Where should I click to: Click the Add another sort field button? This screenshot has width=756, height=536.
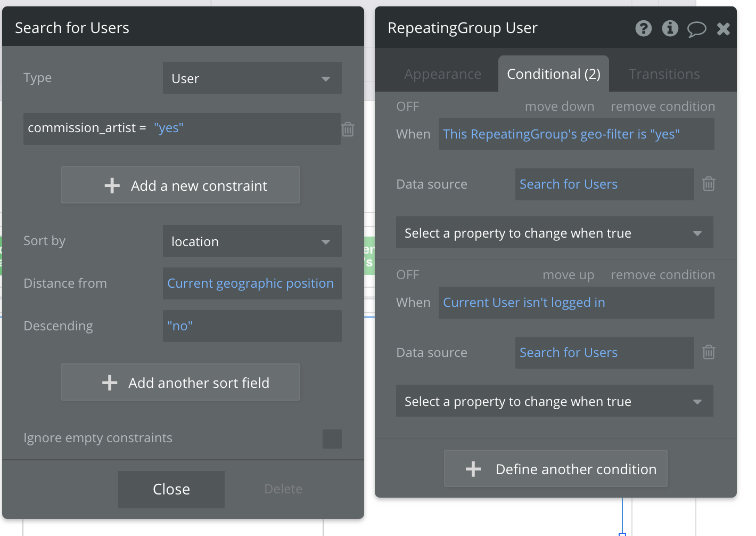pos(180,383)
